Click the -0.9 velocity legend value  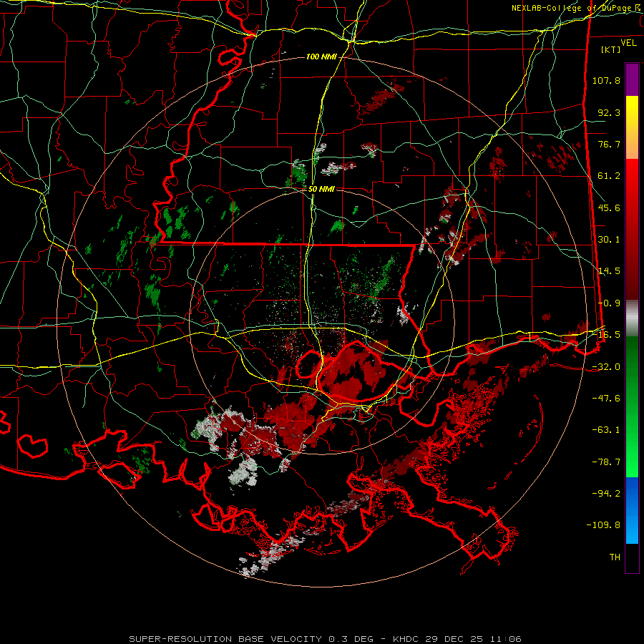click(609, 303)
